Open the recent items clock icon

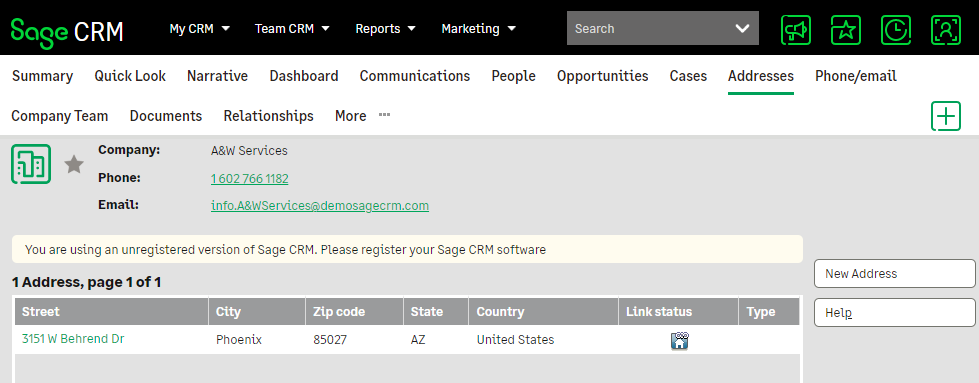click(896, 29)
